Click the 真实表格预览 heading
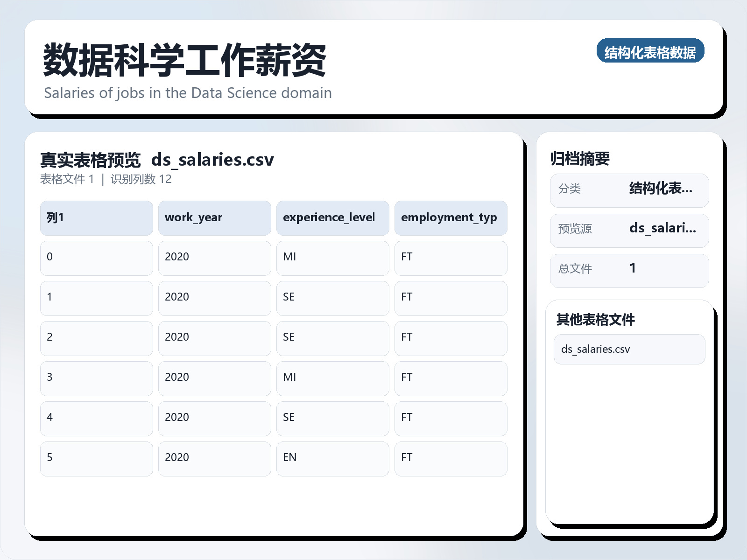The image size is (747, 560). tap(90, 160)
